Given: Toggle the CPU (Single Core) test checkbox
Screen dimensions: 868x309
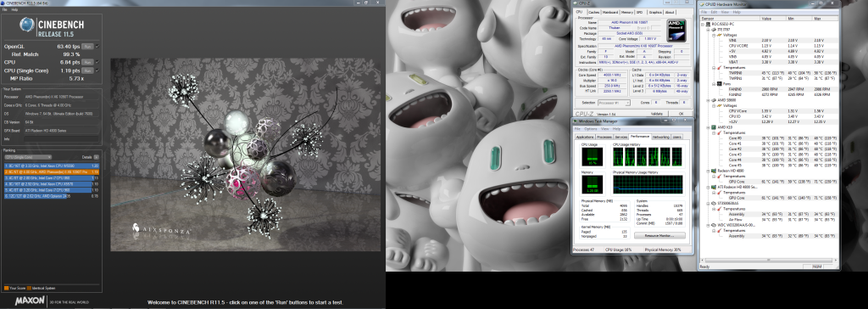Looking at the screenshot, I should click(x=97, y=71).
